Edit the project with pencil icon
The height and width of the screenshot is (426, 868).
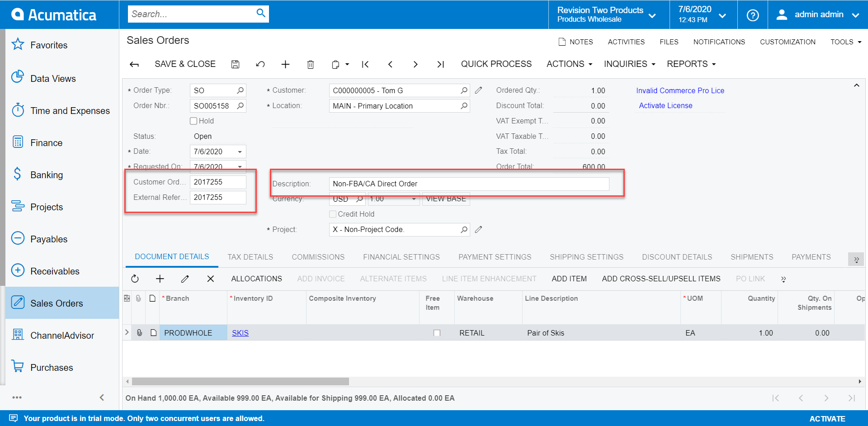pos(478,230)
